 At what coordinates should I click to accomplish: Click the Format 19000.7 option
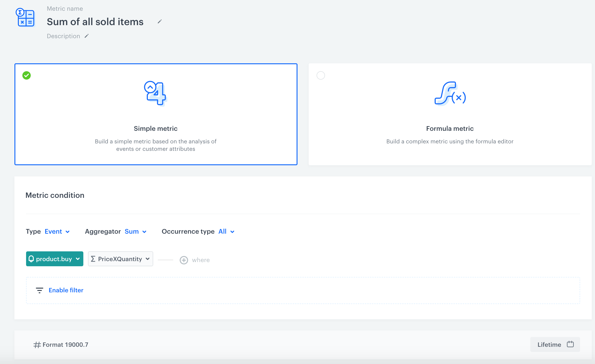point(65,345)
